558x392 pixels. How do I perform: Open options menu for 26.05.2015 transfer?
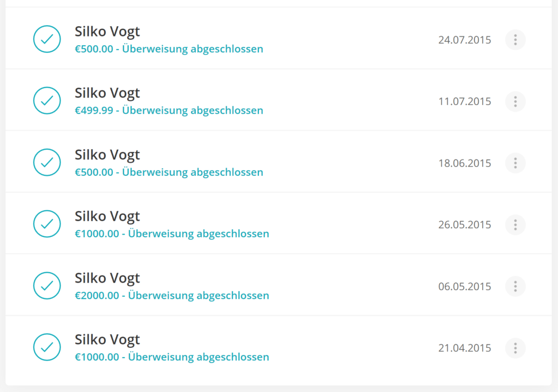(x=515, y=225)
